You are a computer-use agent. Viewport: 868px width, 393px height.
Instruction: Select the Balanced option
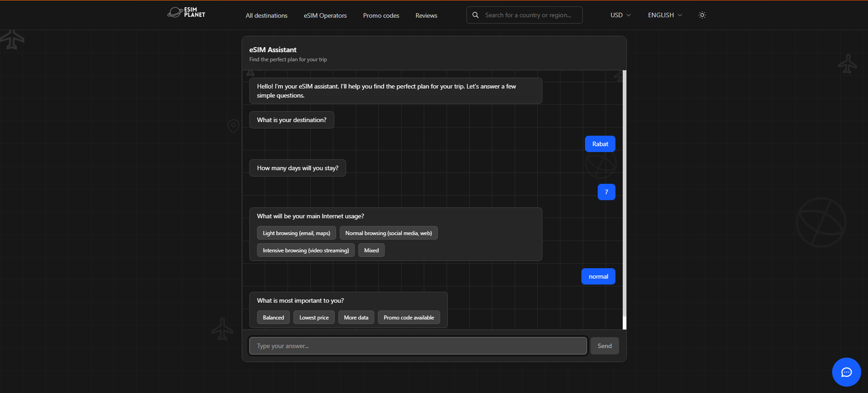point(273,318)
